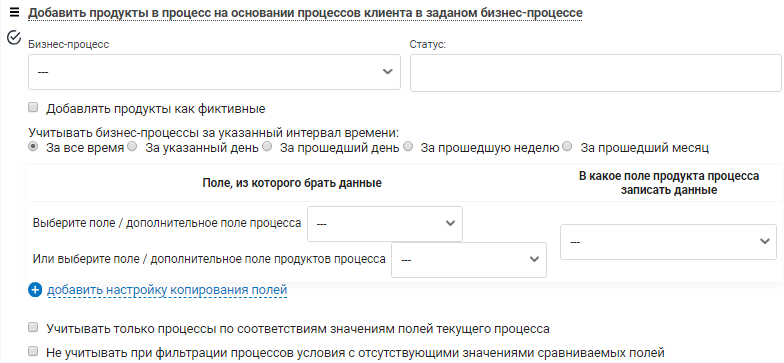Select the За прошедшую неделю radio option
The image size is (784, 363).
[x=408, y=147]
